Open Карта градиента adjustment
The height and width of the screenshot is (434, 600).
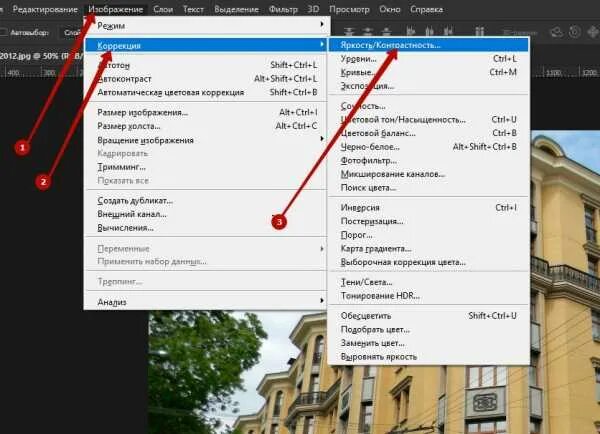pyautogui.click(x=429, y=248)
